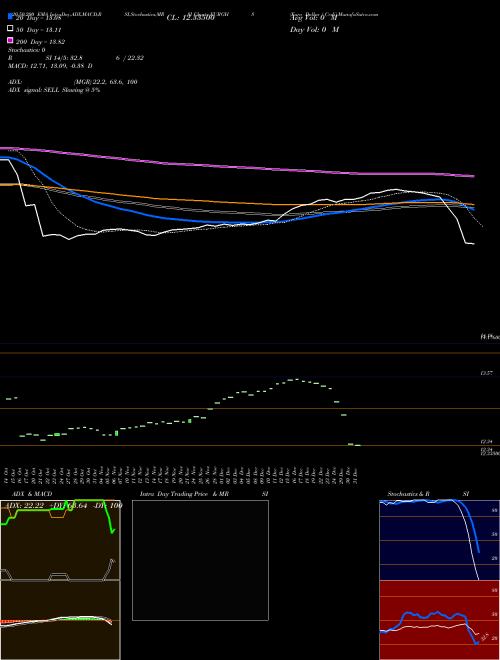
Task: Click the SI 14/3: 32.8 readout
Action: [x=64, y=58]
